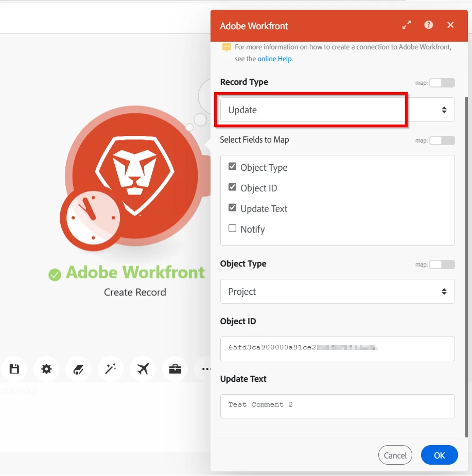
Task: Click the explain flow airplane icon
Action: click(x=143, y=369)
